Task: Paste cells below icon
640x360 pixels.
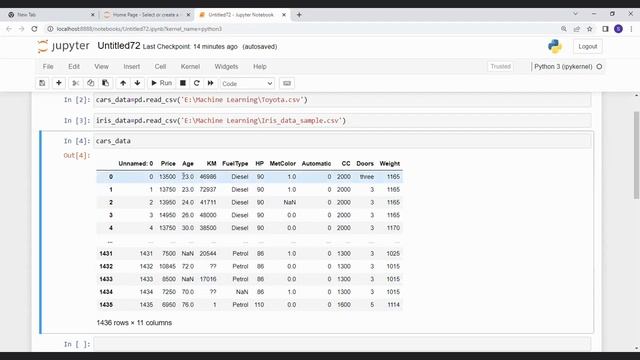Action: pyautogui.click(x=105, y=83)
